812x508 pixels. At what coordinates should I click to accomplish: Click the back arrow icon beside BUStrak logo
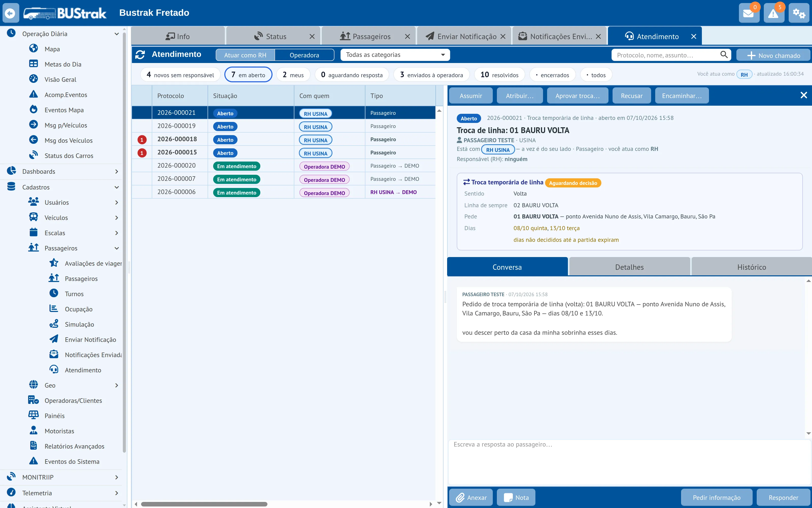(11, 13)
